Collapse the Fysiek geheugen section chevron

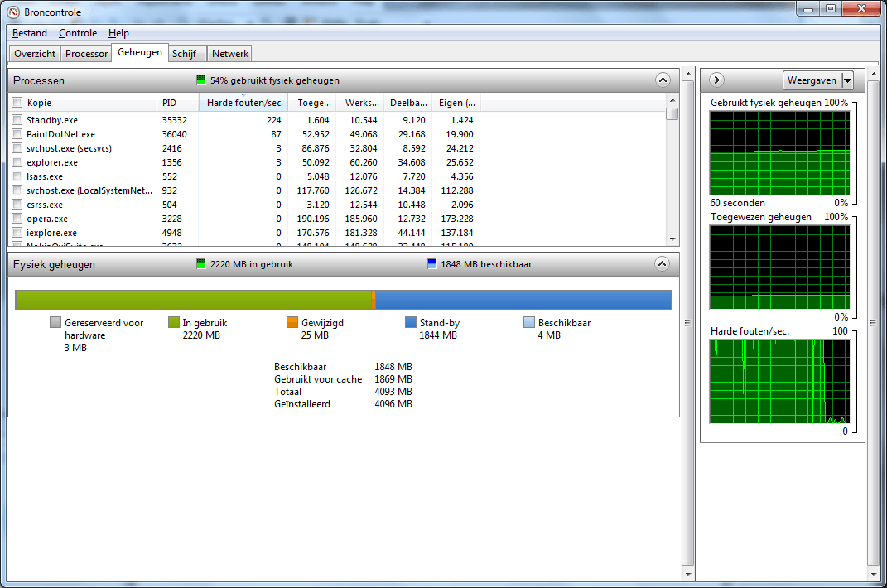(662, 263)
